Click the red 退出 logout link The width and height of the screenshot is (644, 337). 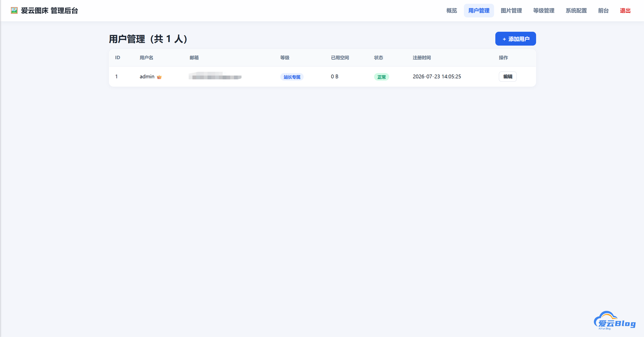tap(625, 11)
